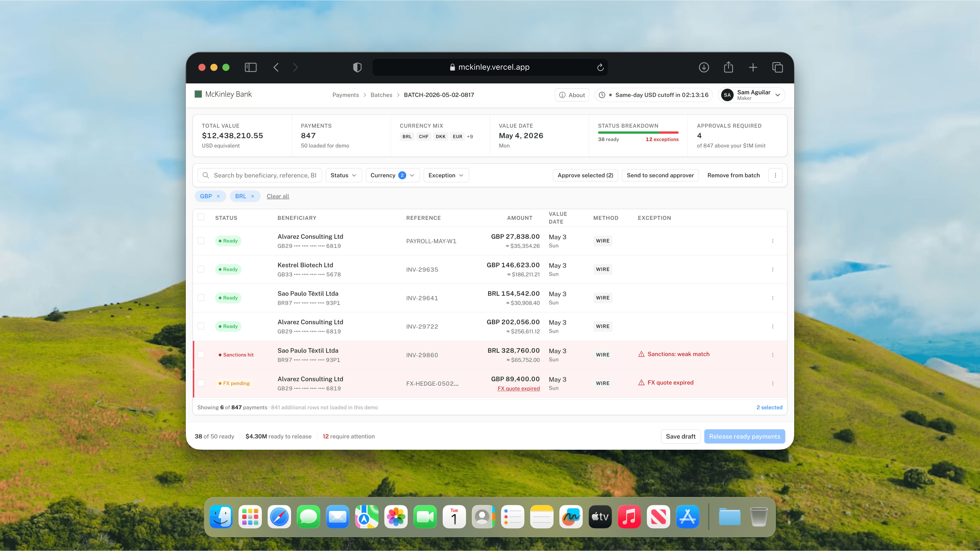This screenshot has height=551, width=980.
Task: Show Safari downloads
Action: click(704, 67)
